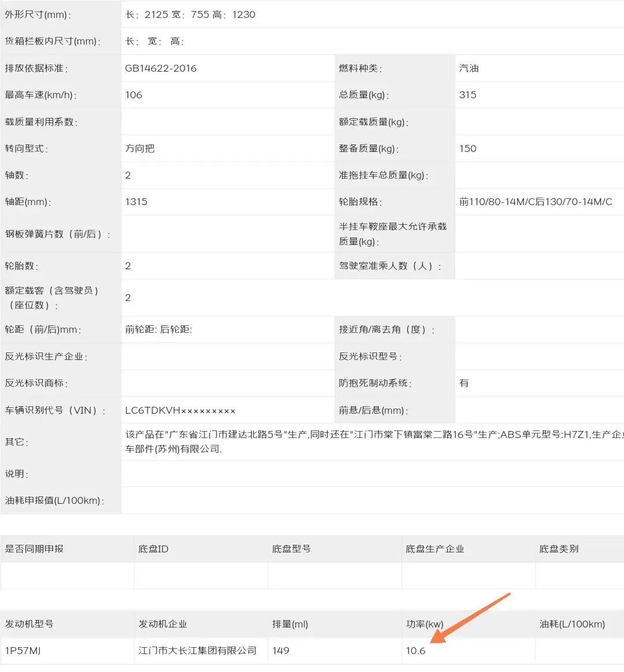Click label 额定载质量(kg)
Viewport: 624px width, 672px height.
pos(374,122)
